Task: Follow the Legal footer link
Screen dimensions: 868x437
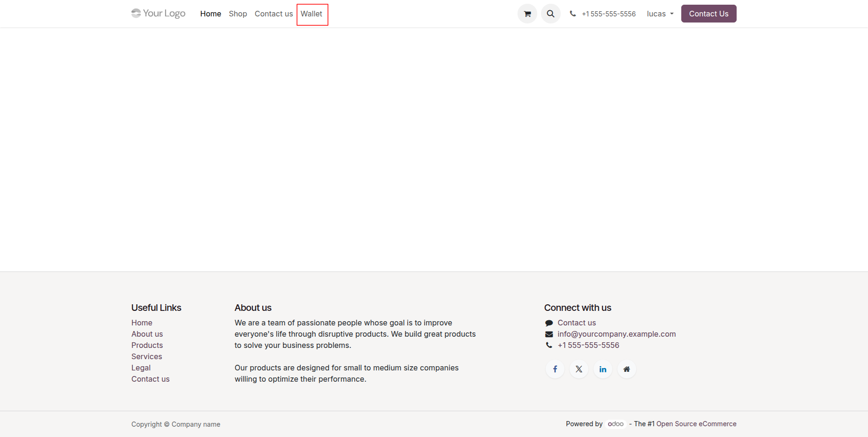Action: (x=141, y=368)
